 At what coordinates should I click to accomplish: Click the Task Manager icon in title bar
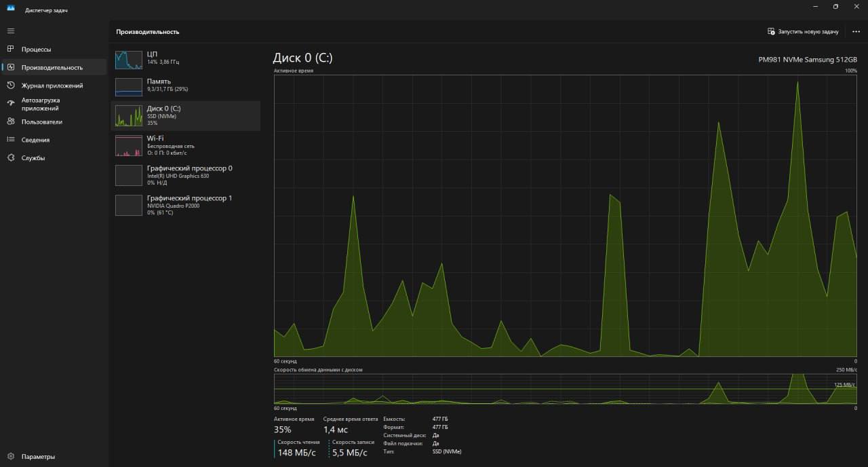click(11, 7)
